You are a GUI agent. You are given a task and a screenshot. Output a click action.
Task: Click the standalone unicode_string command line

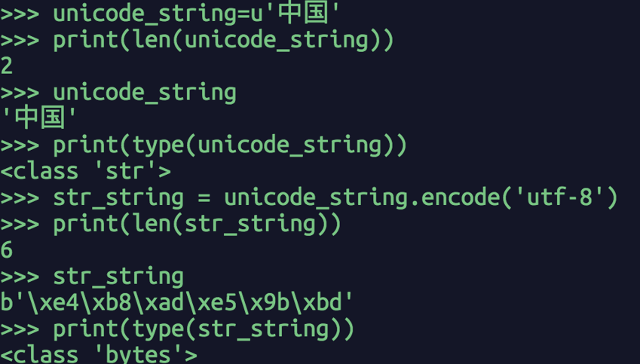pyautogui.click(x=145, y=93)
